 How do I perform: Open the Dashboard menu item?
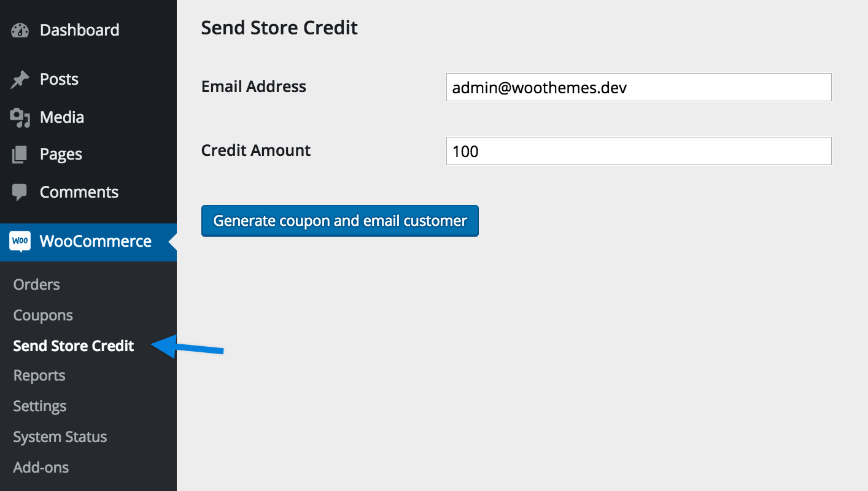click(x=80, y=30)
